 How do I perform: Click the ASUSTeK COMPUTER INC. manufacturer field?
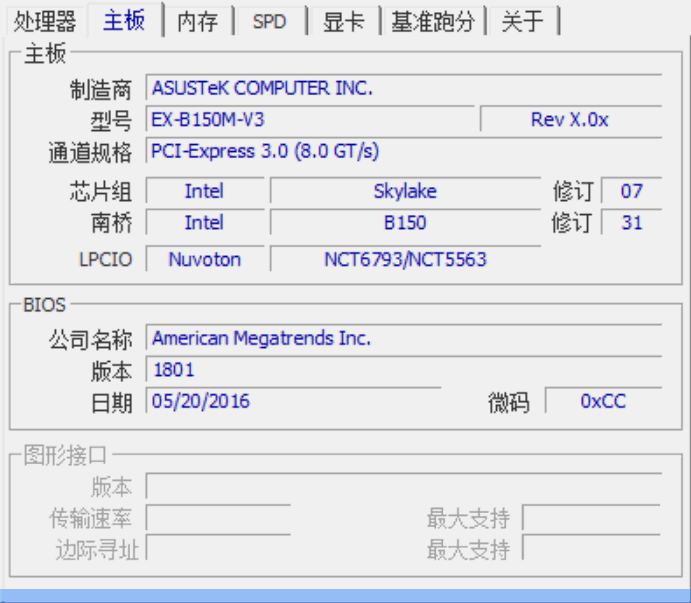404,88
